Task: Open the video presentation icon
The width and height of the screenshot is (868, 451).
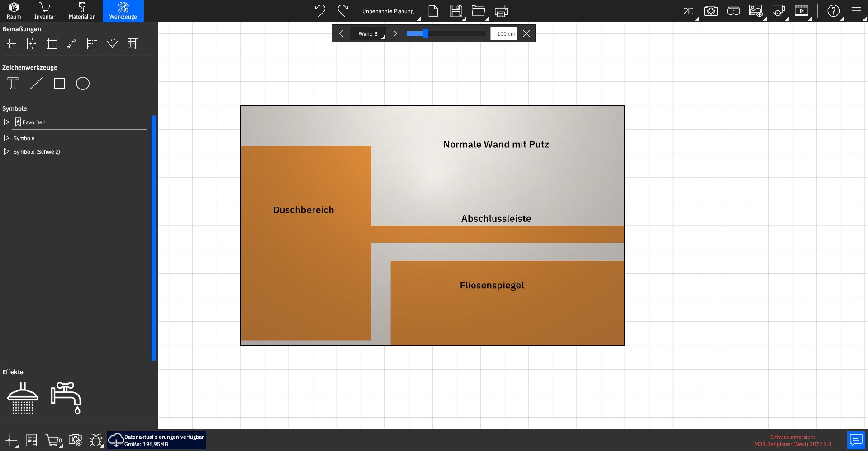Action: tap(802, 11)
